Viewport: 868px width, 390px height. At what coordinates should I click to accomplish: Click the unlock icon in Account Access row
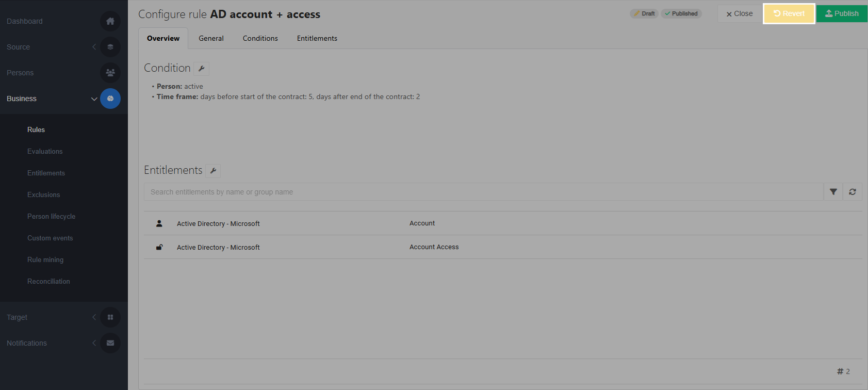[x=159, y=247]
